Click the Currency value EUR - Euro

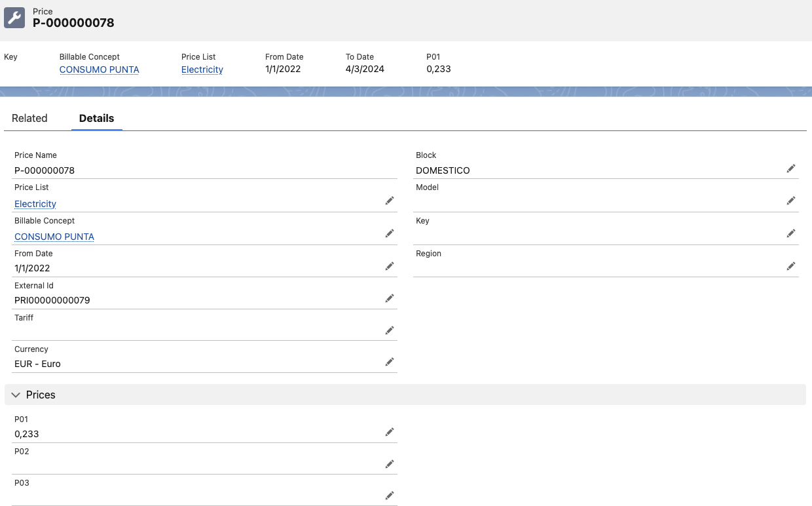[x=37, y=364]
